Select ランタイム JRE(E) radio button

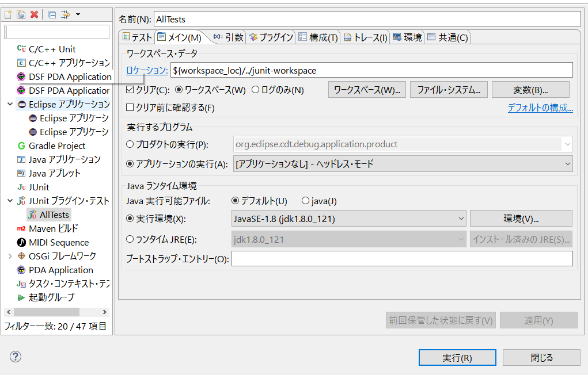(x=130, y=239)
